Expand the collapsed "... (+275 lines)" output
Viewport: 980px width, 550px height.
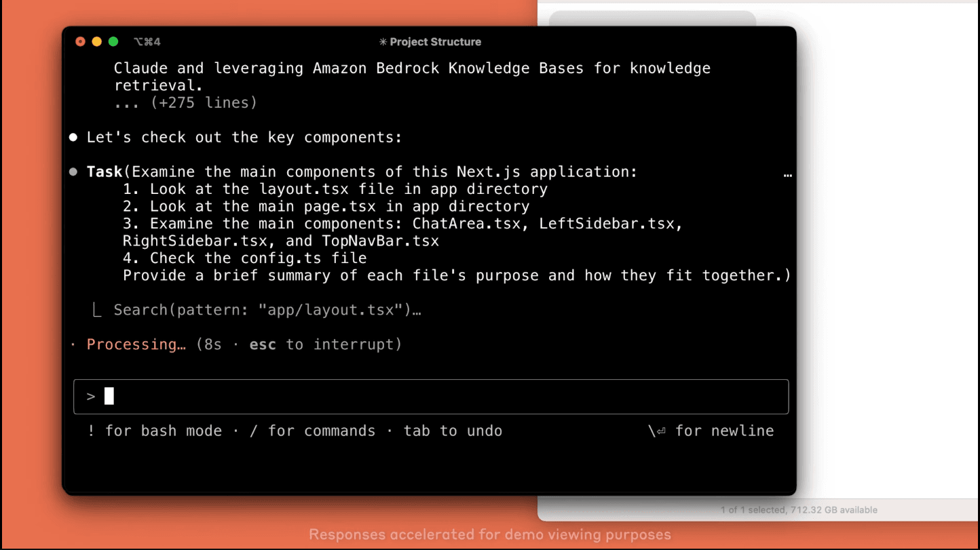(185, 103)
